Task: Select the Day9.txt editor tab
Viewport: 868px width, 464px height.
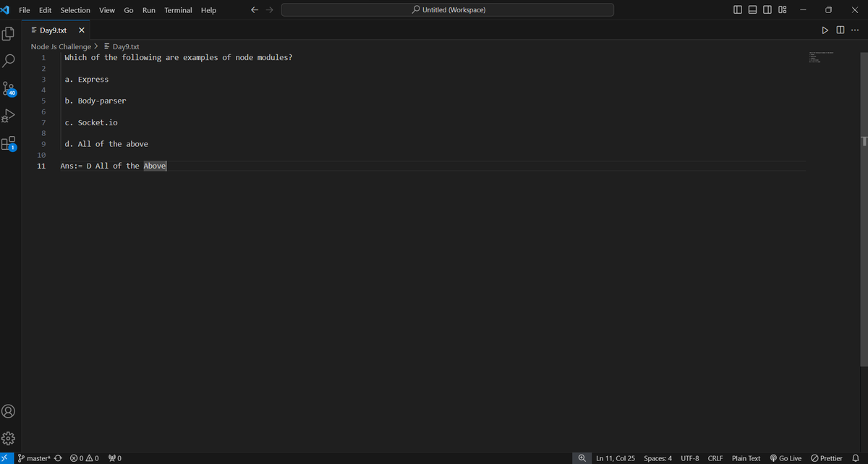Action: coord(56,30)
